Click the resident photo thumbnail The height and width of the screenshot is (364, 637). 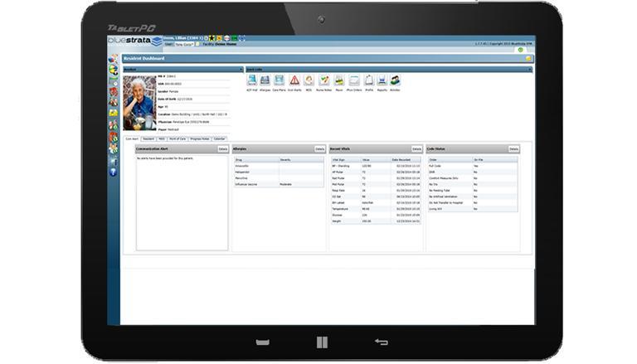(139, 103)
